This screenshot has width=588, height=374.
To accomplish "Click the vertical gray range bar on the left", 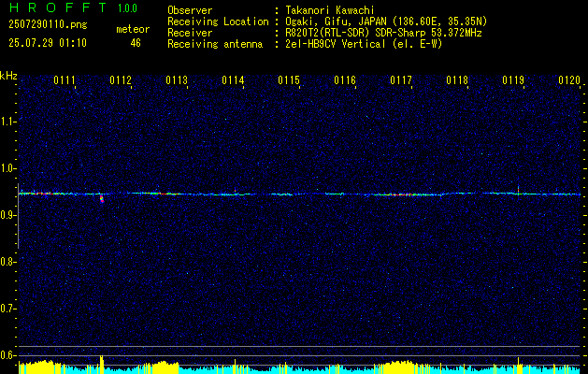I will [x=18, y=216].
